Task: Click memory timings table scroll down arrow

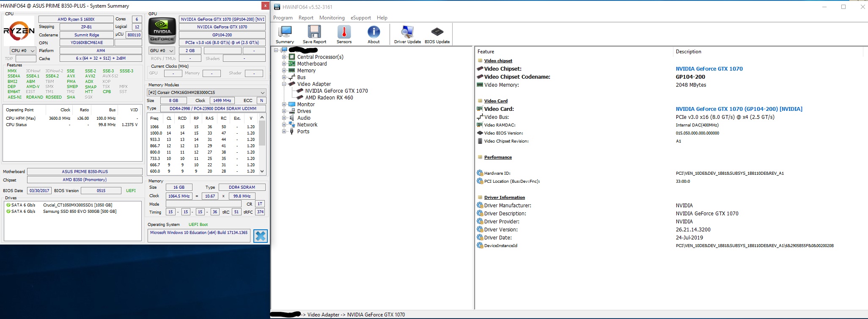Action: (x=262, y=171)
